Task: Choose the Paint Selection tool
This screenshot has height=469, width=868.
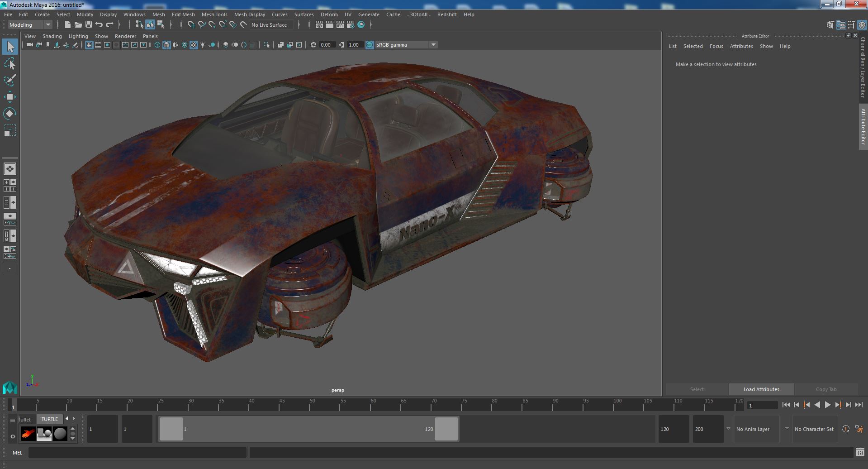Action: click(x=10, y=80)
